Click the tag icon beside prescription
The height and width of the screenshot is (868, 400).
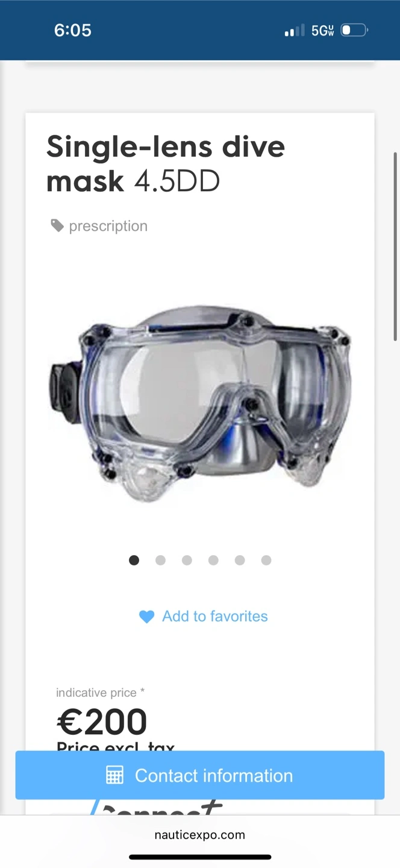click(x=57, y=226)
